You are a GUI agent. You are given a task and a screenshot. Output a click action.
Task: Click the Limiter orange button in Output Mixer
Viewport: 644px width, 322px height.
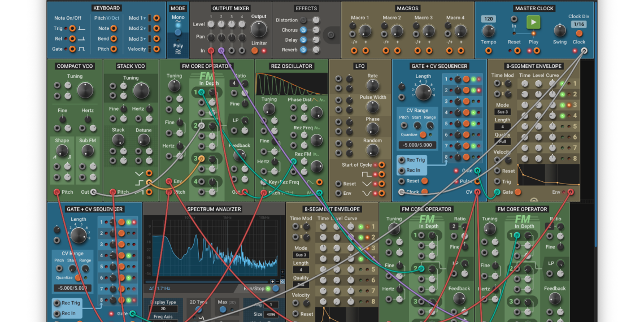[254, 51]
